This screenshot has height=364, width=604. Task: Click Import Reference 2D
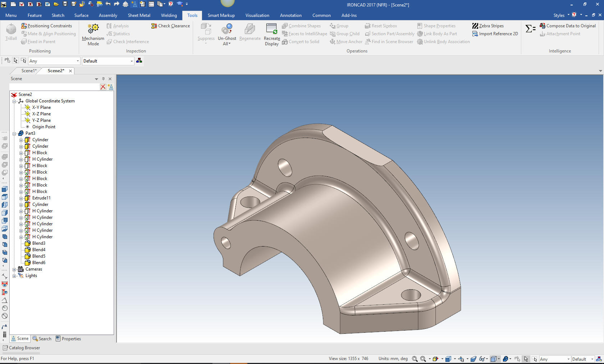pyautogui.click(x=495, y=34)
